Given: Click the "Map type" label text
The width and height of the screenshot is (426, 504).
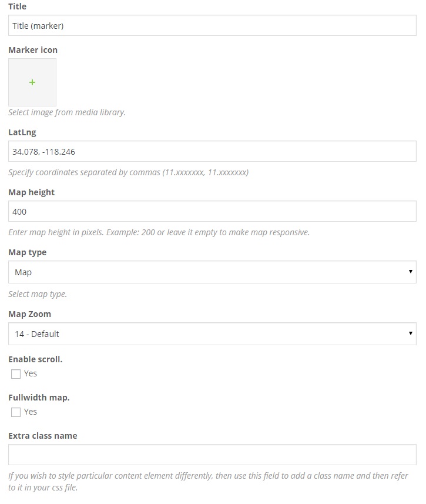Looking at the screenshot, I should click(x=28, y=252).
